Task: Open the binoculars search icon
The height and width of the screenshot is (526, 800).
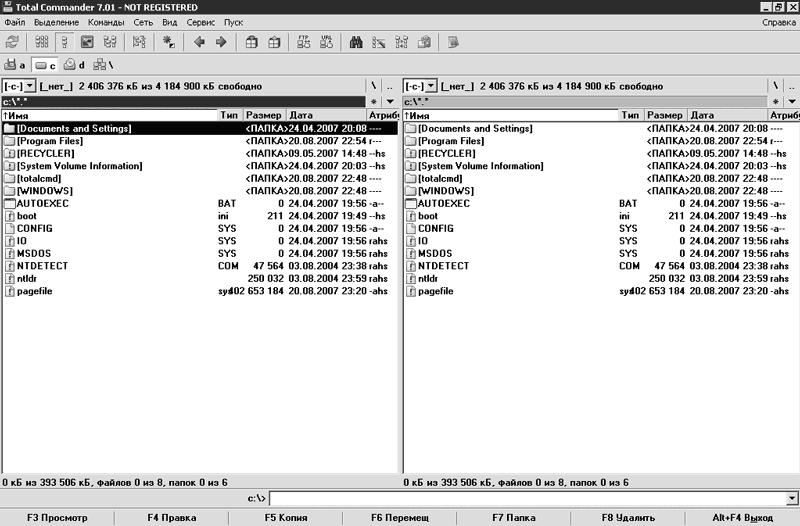Action: click(x=356, y=42)
